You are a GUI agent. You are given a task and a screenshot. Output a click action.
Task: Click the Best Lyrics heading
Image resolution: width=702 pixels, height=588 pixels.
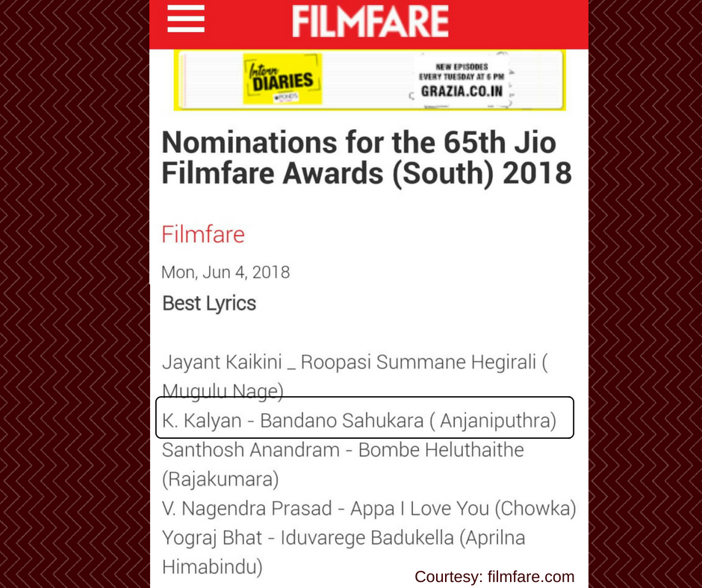[x=209, y=304]
